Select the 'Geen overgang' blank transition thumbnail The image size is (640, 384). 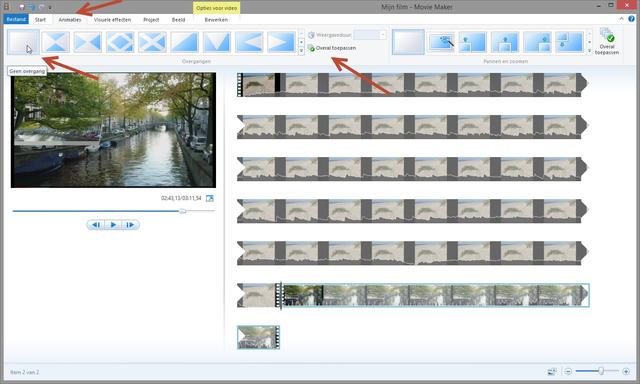click(23, 42)
